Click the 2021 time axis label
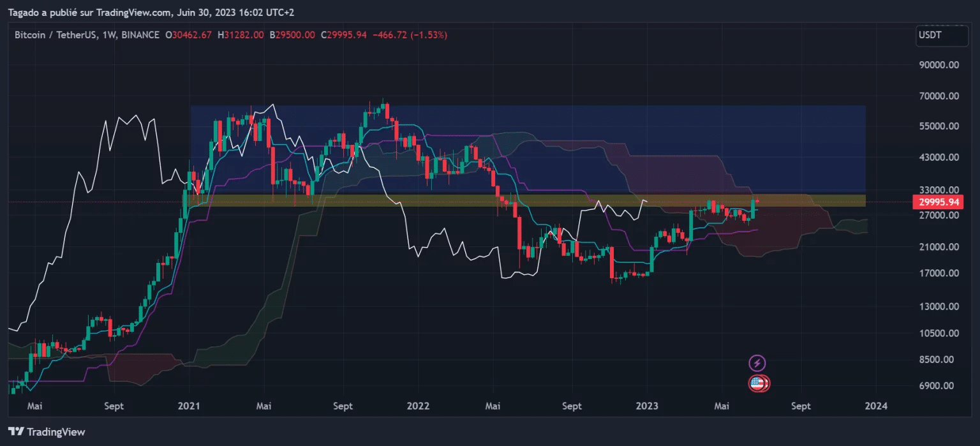This screenshot has height=446, width=980. click(x=189, y=406)
